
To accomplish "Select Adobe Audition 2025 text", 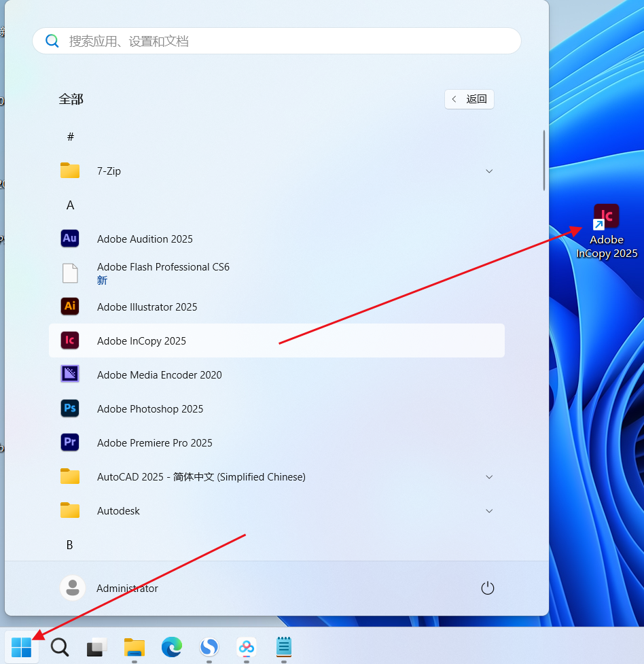I will click(145, 239).
